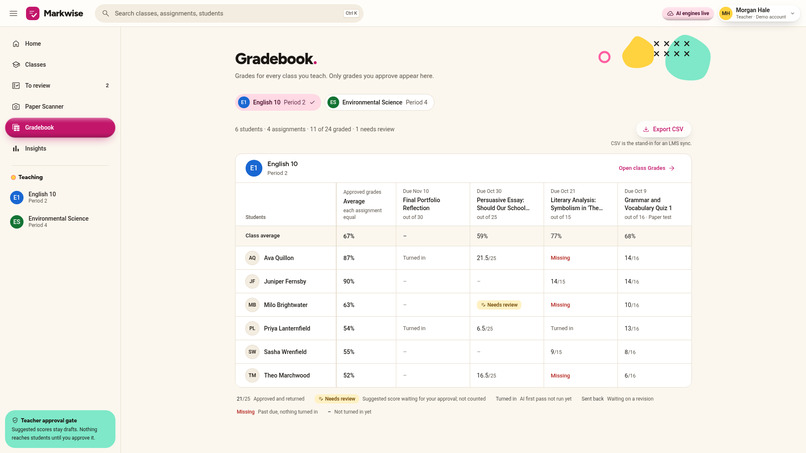Go to Home in sidebar
Viewport: 806px width, 453px height.
(60, 44)
